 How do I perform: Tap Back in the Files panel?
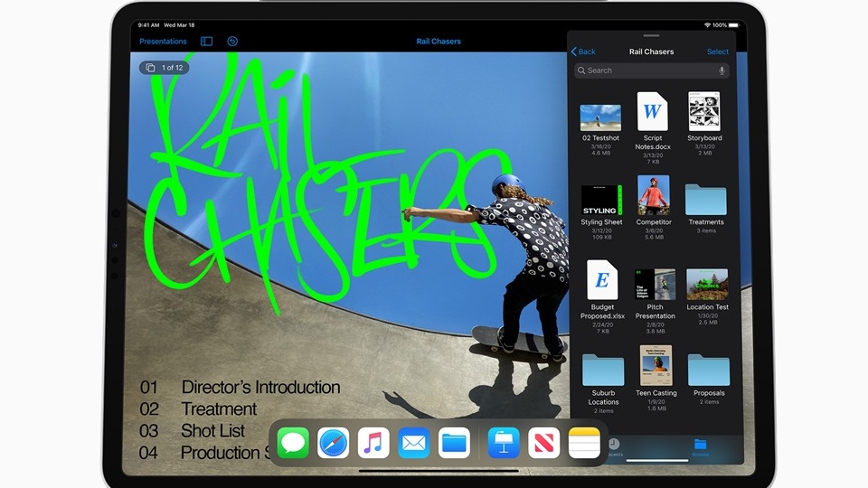pos(583,52)
